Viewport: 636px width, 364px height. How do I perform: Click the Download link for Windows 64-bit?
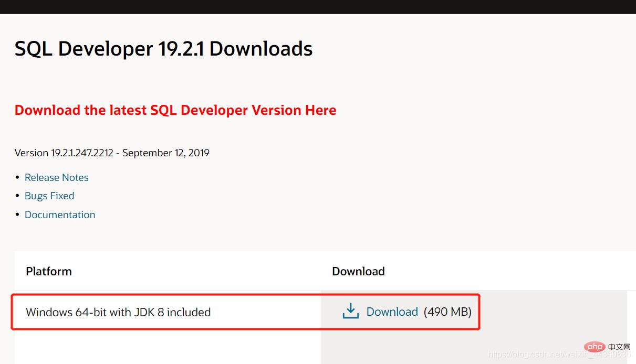[392, 312]
